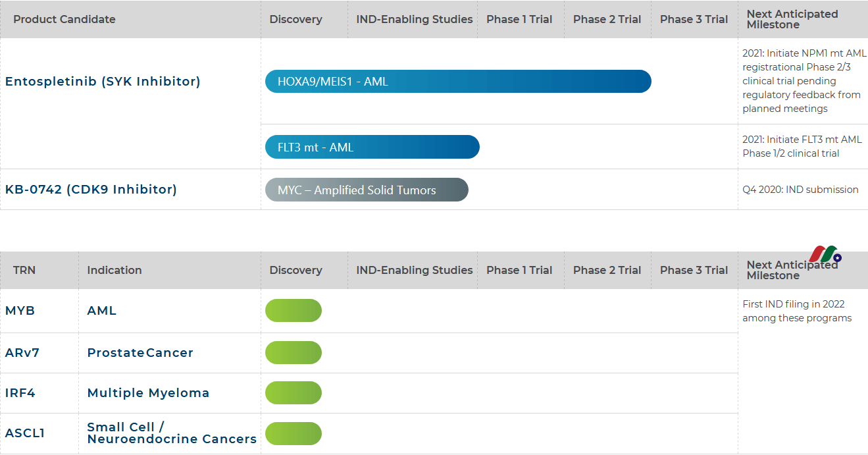868x455 pixels.
Task: Click the green Discovery bar in MYB row
Action: (x=294, y=311)
